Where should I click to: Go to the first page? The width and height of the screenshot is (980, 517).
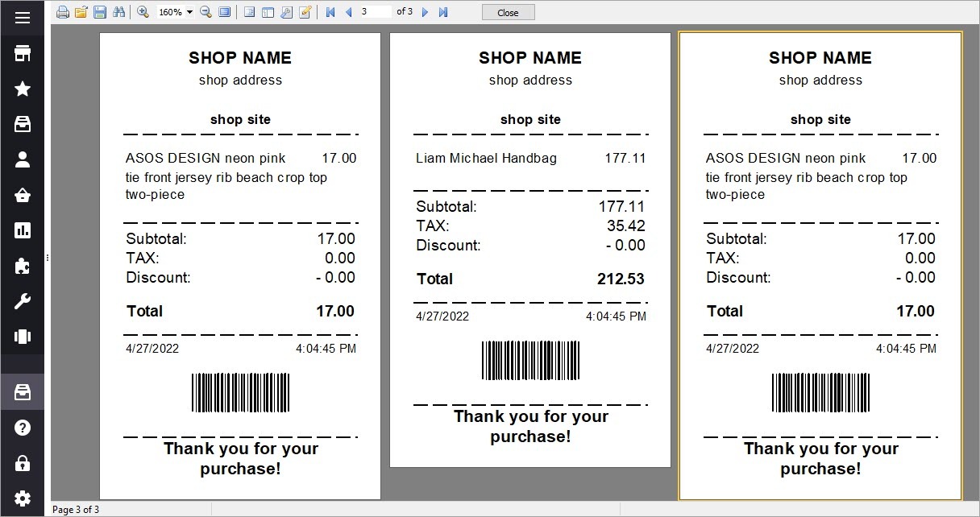(330, 12)
